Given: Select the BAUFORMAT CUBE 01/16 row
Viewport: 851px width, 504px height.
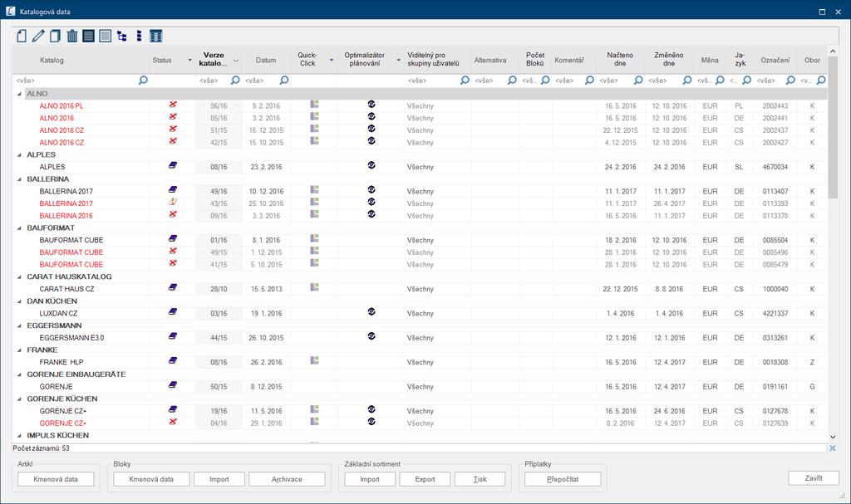Looking at the screenshot, I should [x=421, y=240].
